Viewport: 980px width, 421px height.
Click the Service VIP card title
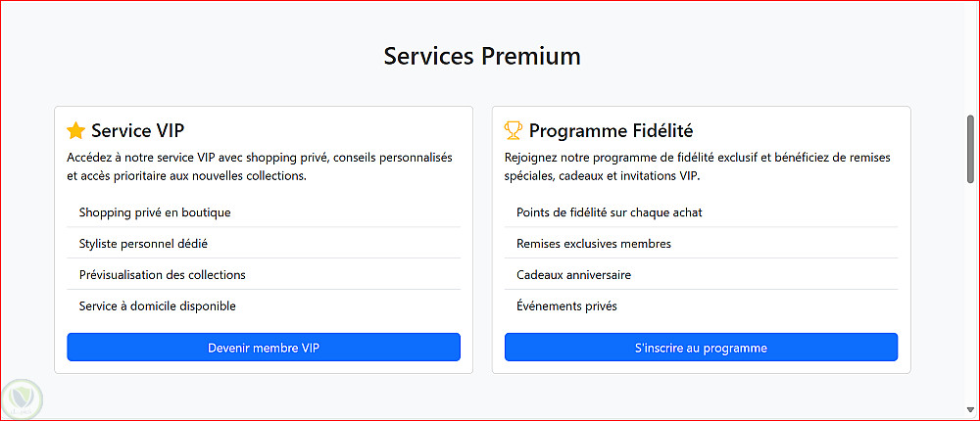(x=137, y=131)
